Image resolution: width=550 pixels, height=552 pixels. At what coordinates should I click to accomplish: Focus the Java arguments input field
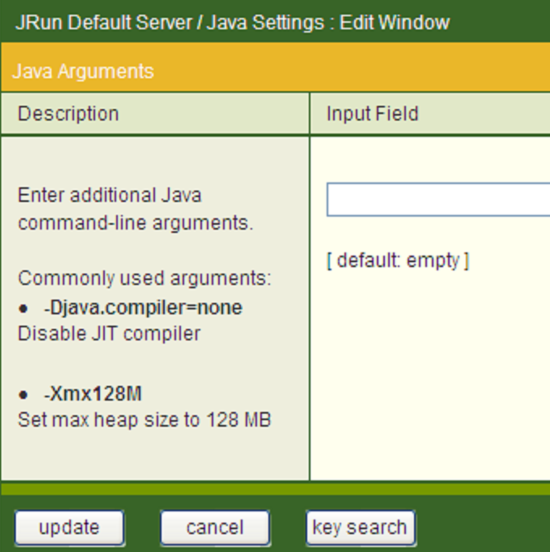(x=438, y=199)
